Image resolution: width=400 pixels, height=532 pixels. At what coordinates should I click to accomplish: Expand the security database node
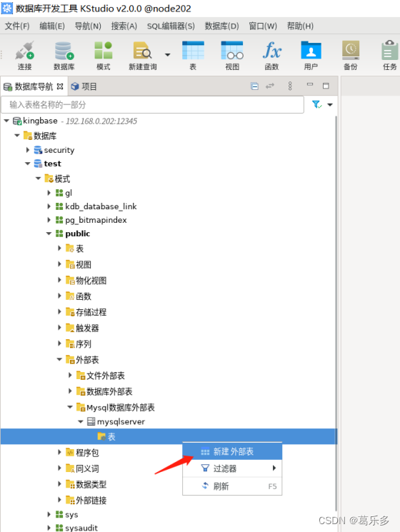(28, 150)
